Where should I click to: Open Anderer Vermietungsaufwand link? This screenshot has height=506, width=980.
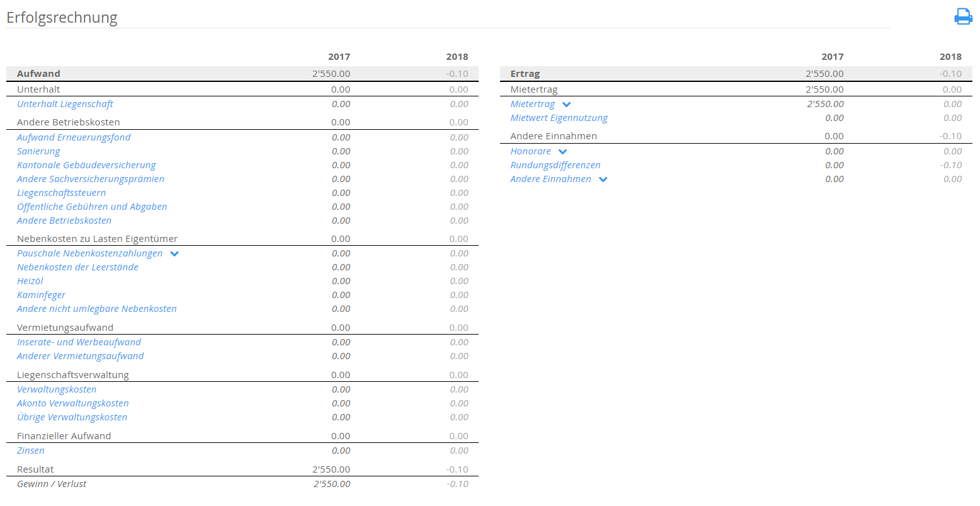pos(80,356)
